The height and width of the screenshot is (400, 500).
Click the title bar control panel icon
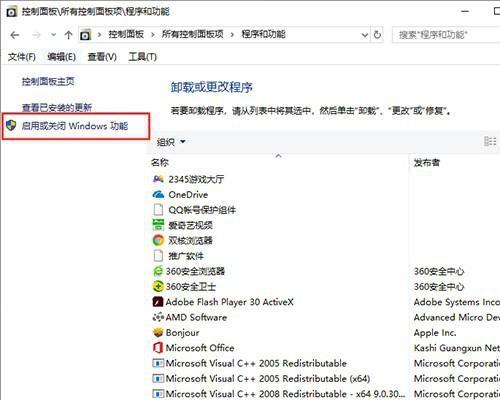point(12,12)
